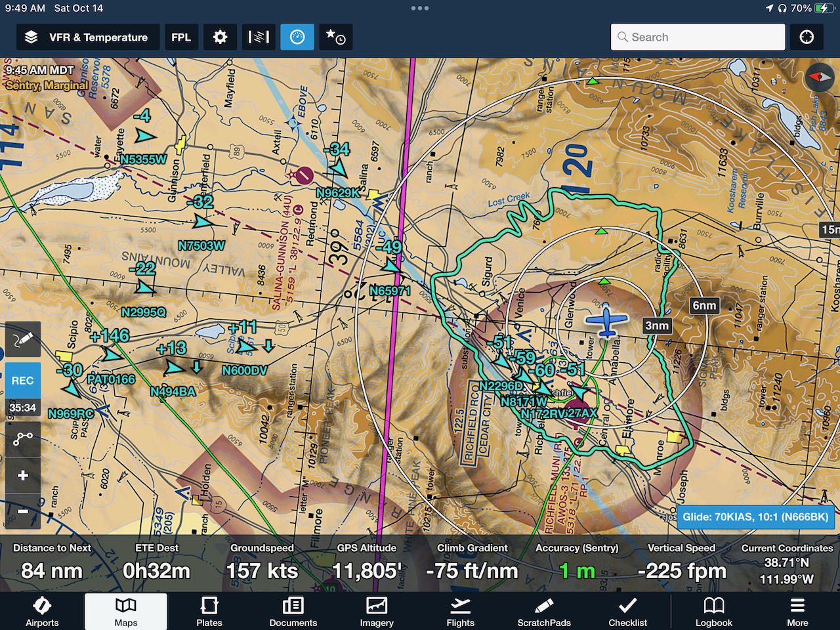Select the annotation pen drawing tool
This screenshot has width=840, height=630.
pyautogui.click(x=22, y=339)
